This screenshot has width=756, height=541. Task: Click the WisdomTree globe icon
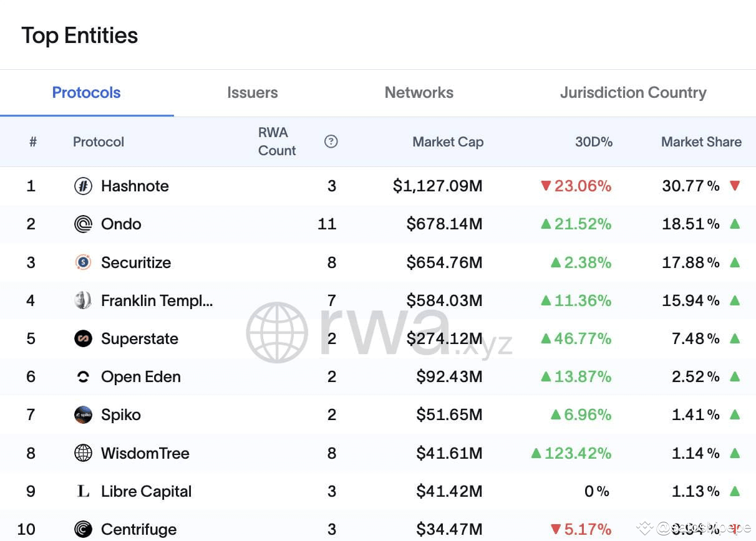[83, 453]
